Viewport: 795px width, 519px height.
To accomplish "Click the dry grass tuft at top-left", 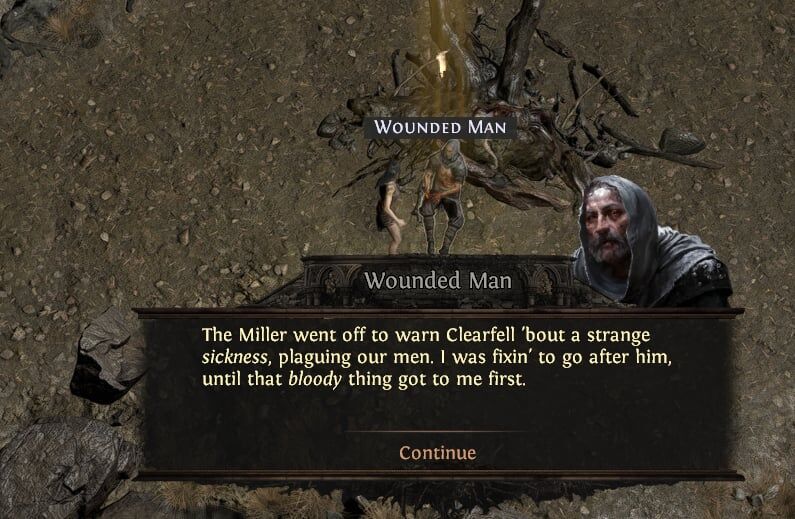I will click(x=63, y=25).
